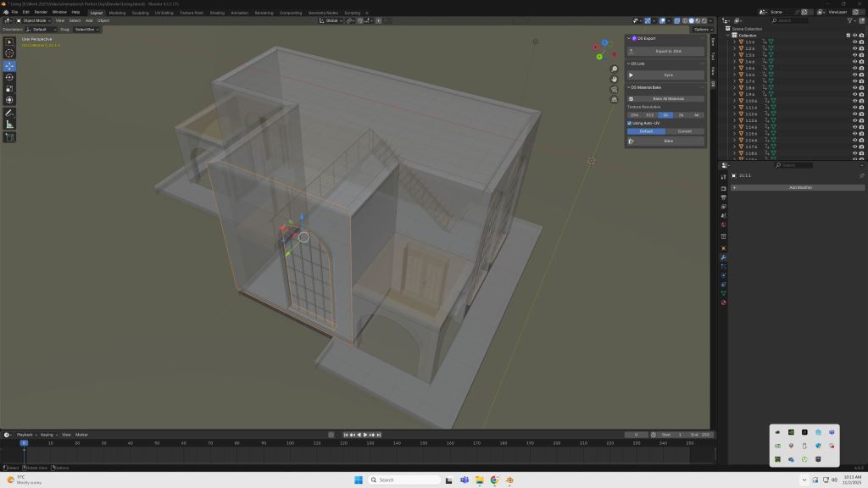Click frame 100 on the timeline ruler
This screenshot has width=868, height=488.
(290, 442)
